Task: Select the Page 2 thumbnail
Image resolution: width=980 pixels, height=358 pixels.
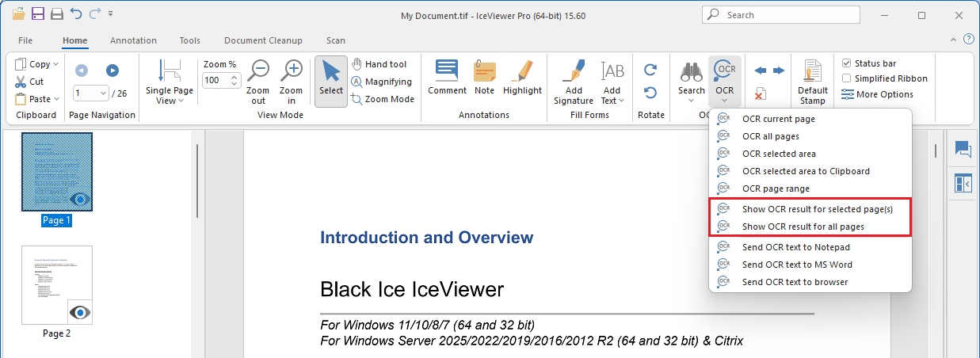Action: 57,285
